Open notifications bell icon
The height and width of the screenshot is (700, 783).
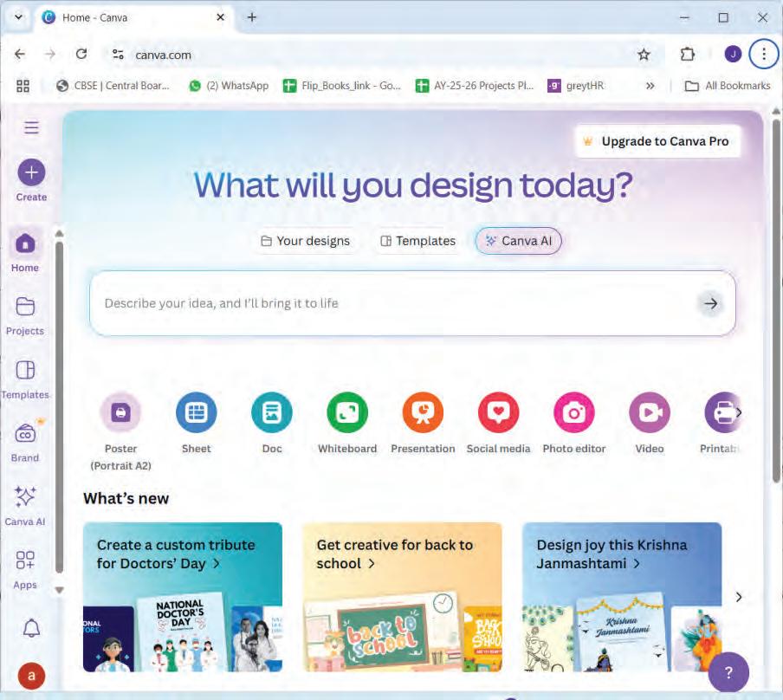click(31, 628)
